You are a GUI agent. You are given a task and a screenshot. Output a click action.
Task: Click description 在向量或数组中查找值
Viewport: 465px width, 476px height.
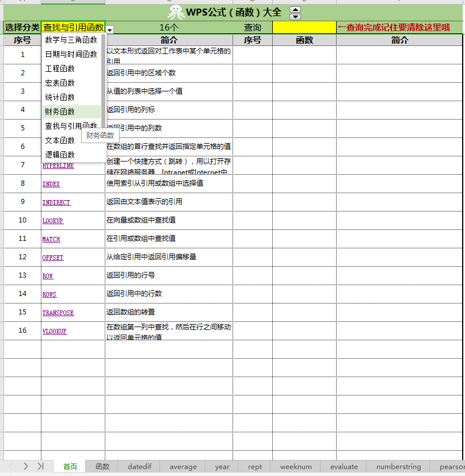pos(141,220)
